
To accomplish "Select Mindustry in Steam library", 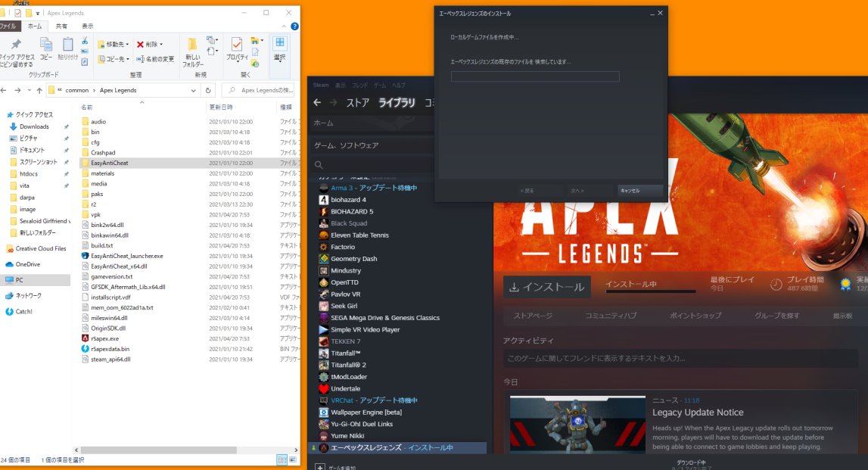I will point(345,271).
